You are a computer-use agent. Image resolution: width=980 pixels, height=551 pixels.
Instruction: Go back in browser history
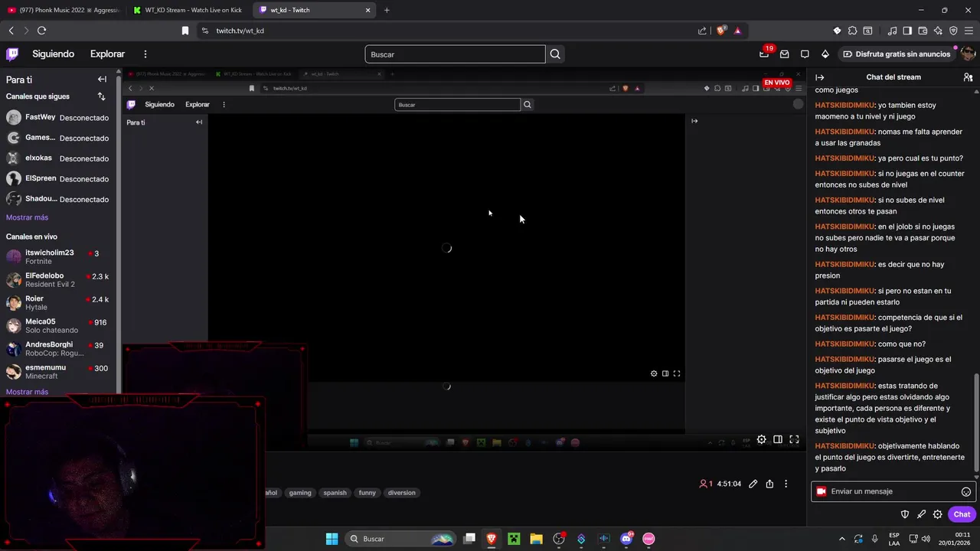(11, 31)
